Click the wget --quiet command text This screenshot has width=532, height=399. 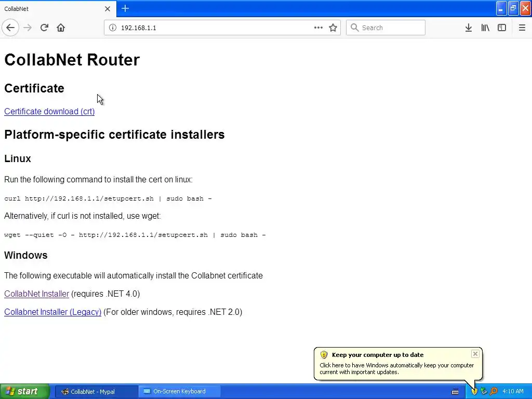point(135,235)
